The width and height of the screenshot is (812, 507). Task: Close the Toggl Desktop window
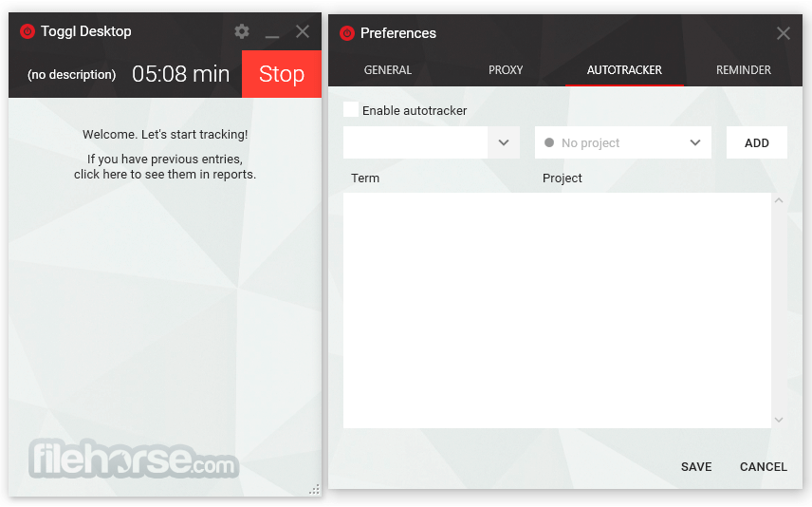tap(303, 31)
